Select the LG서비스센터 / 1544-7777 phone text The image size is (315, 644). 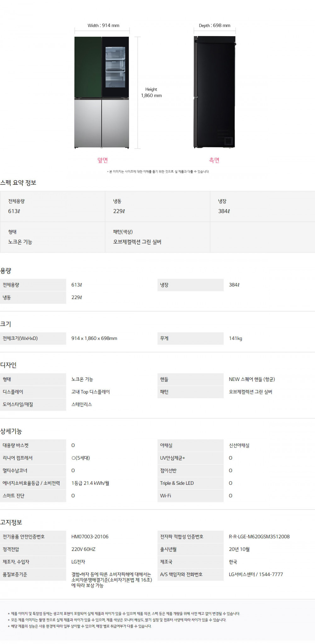pos(256,574)
